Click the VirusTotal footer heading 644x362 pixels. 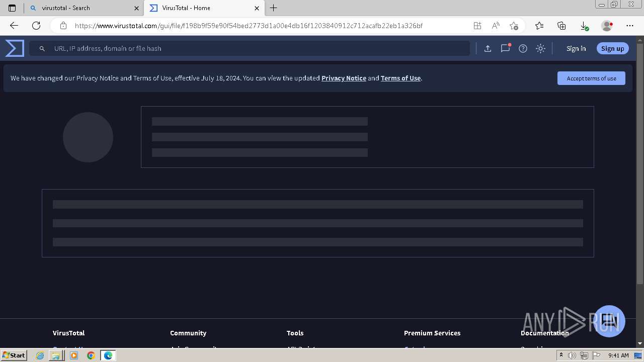tap(68, 333)
